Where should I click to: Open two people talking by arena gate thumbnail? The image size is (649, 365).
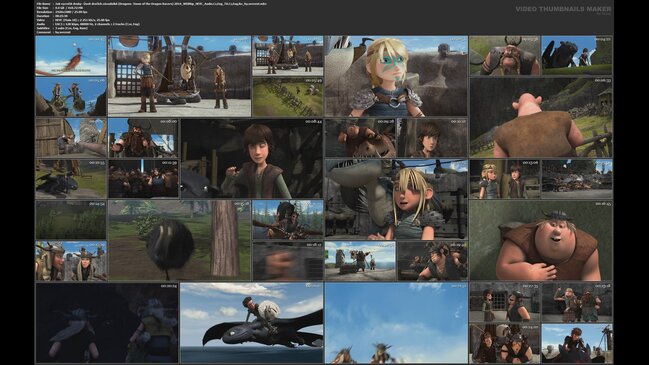coord(505,303)
